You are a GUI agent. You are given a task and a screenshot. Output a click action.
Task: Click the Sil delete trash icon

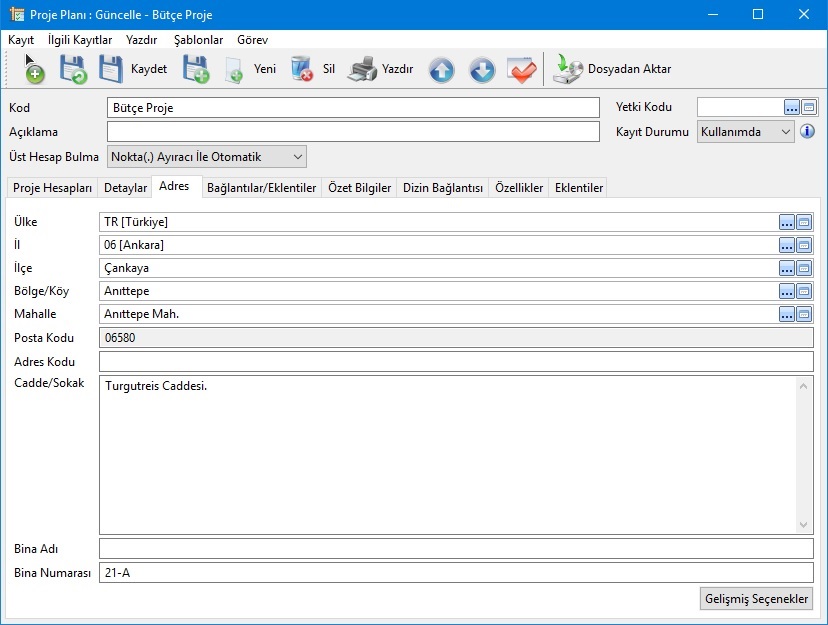click(302, 69)
